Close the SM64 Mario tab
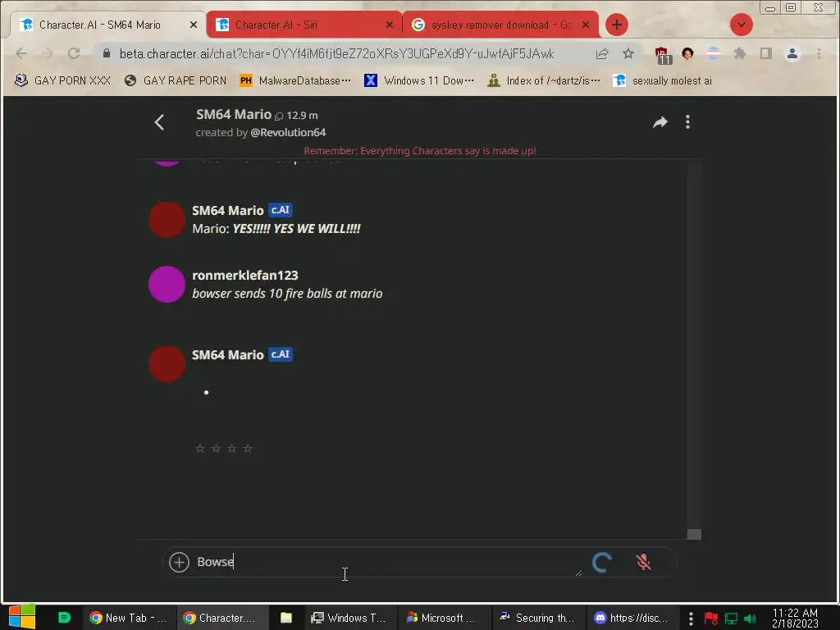Viewport: 840px width, 630px height. (x=194, y=25)
